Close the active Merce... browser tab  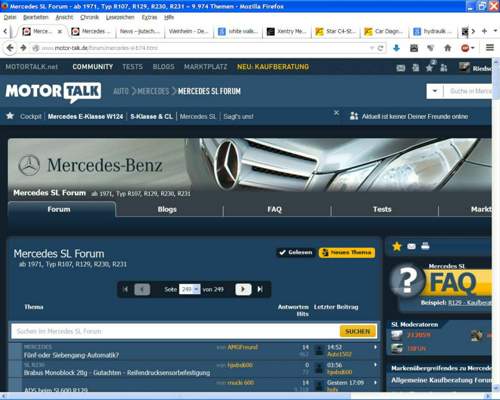pyautogui.click(x=60, y=31)
